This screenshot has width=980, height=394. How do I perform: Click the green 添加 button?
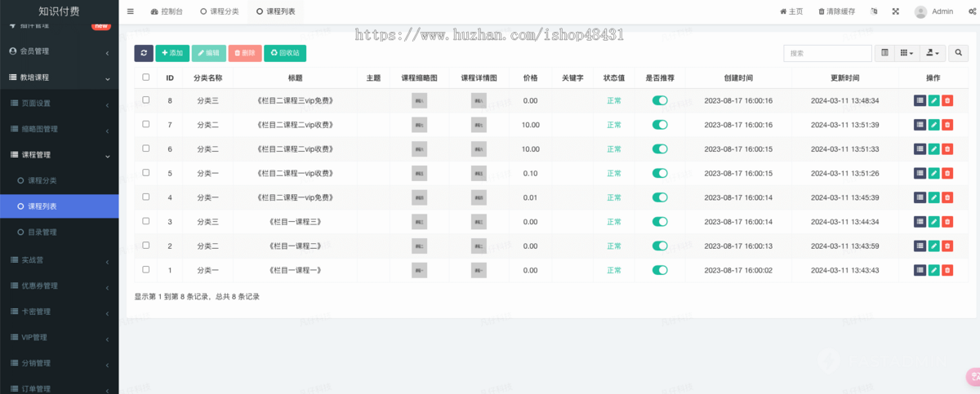pyautogui.click(x=172, y=52)
